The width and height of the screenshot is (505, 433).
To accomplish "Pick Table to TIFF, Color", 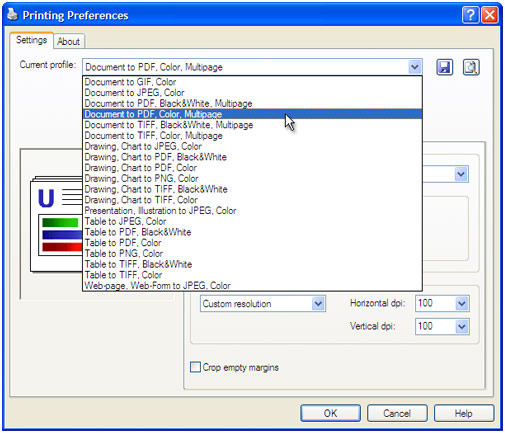I will (x=252, y=275).
